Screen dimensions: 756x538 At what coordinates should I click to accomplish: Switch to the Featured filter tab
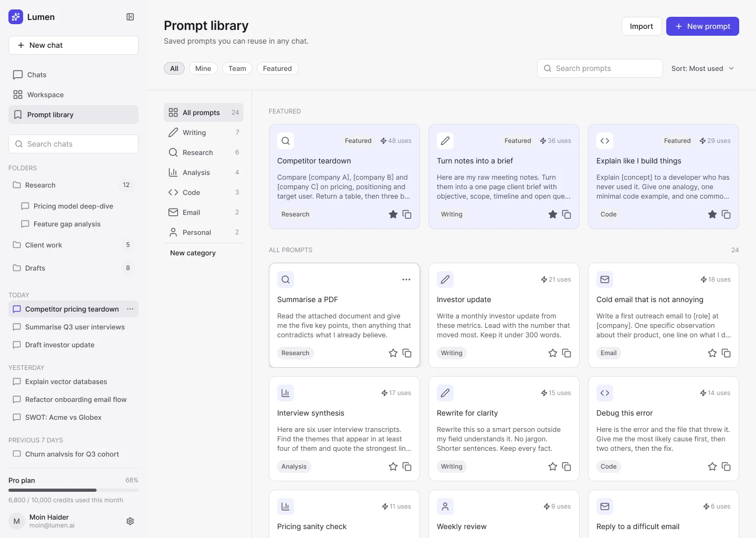coord(277,68)
